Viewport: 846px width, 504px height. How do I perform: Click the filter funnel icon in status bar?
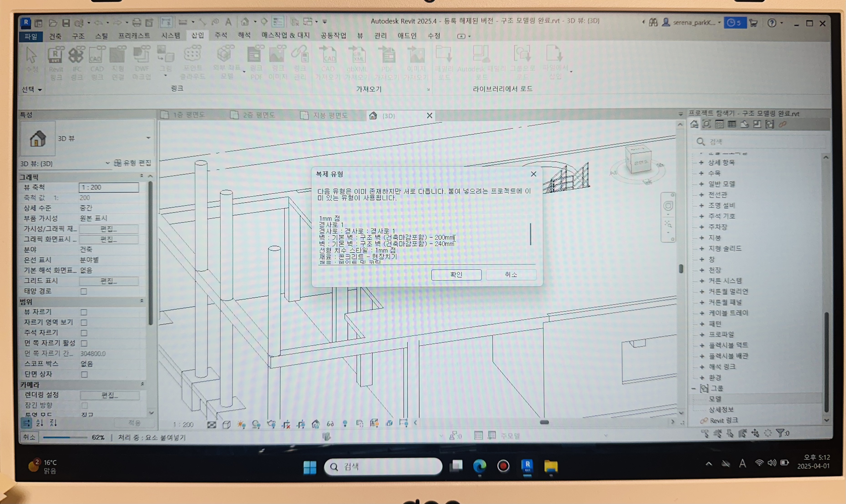[x=780, y=433]
